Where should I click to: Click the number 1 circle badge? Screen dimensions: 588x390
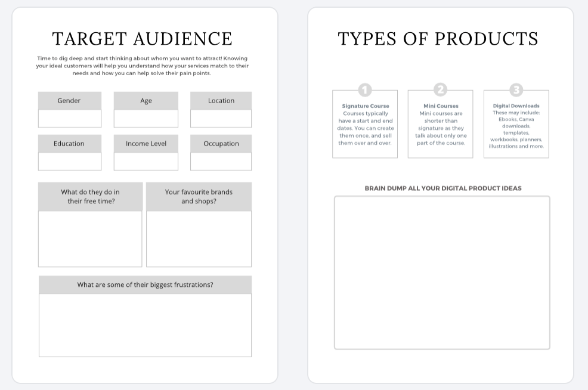click(x=365, y=90)
